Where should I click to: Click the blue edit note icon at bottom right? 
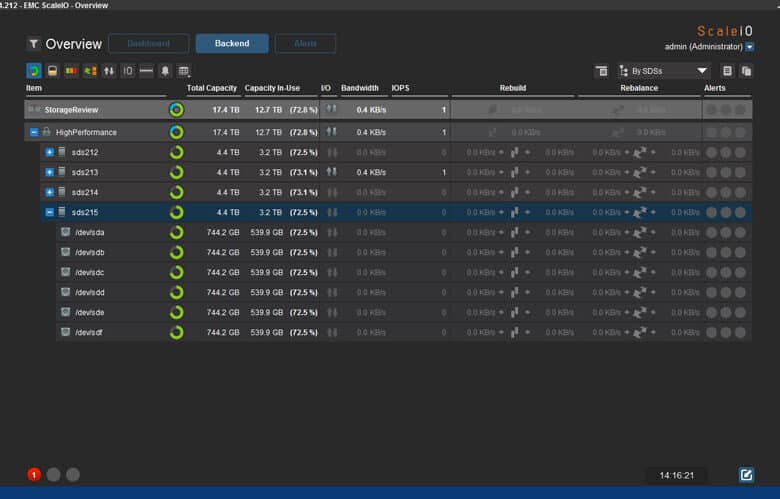[x=746, y=475]
